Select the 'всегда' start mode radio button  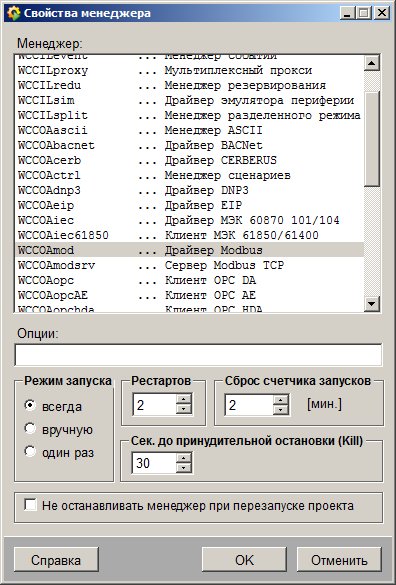tap(30, 406)
